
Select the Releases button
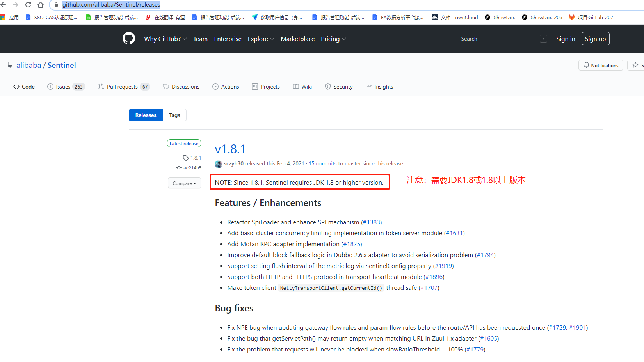pos(146,115)
